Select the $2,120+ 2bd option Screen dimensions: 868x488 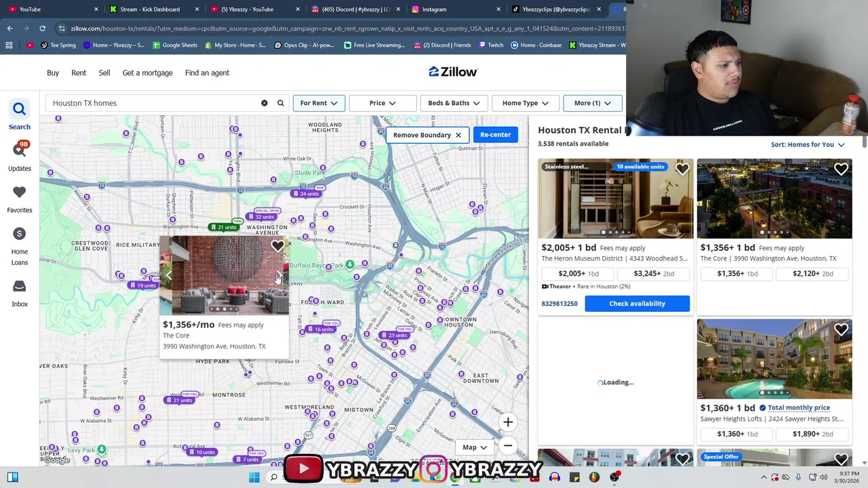point(813,274)
